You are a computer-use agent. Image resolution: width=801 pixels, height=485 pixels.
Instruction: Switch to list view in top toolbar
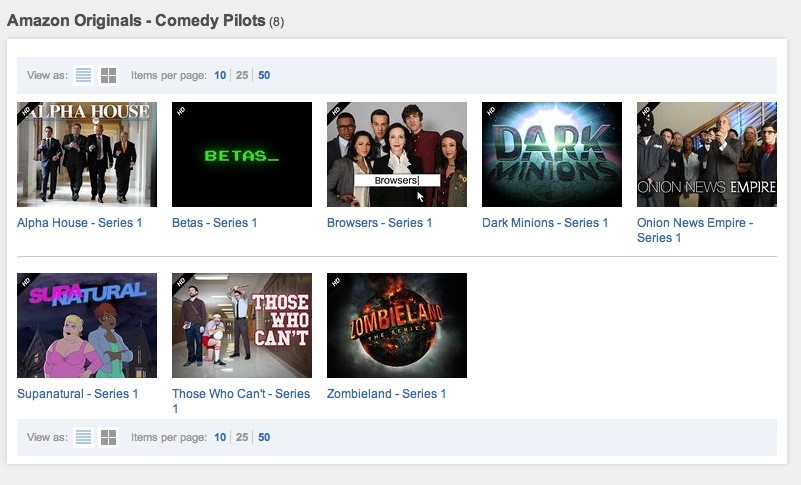click(83, 75)
